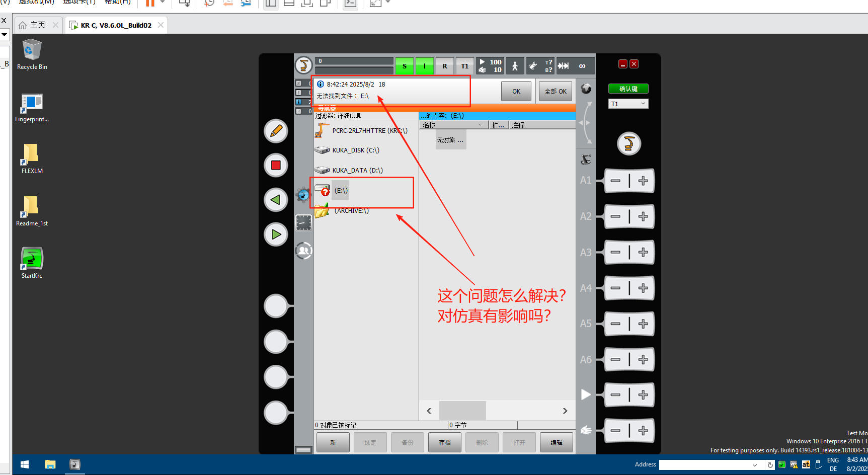Click the A4 plus jog key
Image resolution: width=868 pixels, height=475 pixels.
[x=643, y=288]
